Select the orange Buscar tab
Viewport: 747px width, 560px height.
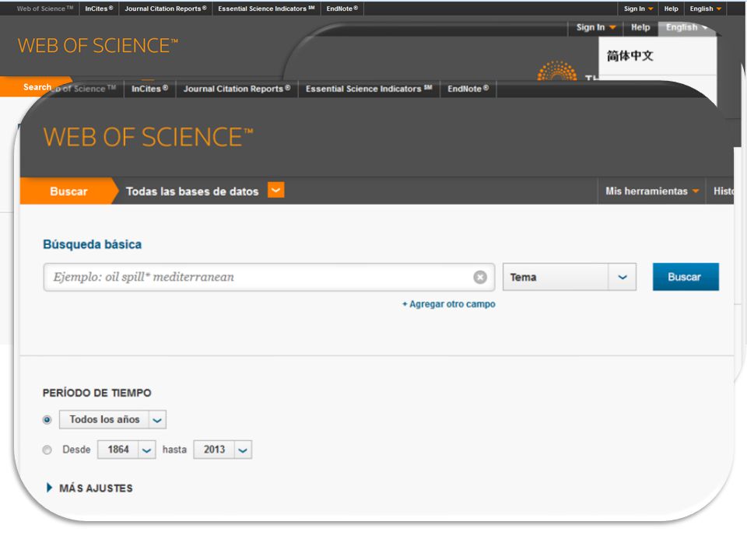(68, 191)
